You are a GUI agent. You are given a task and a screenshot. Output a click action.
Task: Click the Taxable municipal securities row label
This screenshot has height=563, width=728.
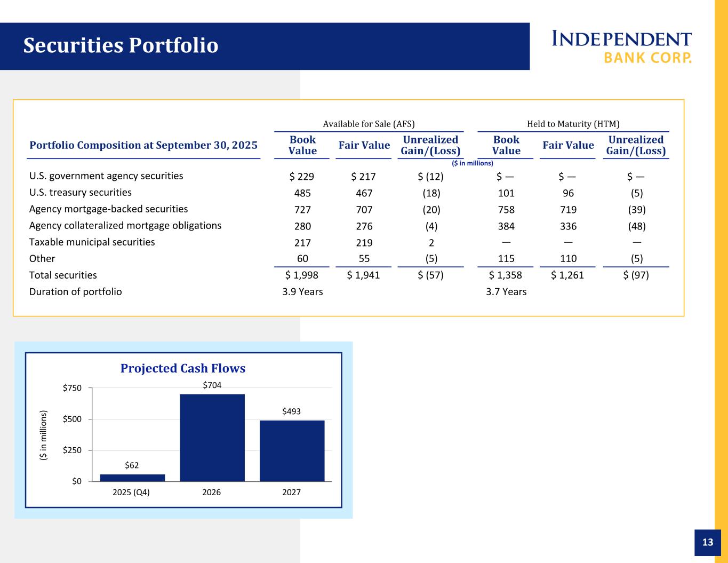(92, 242)
